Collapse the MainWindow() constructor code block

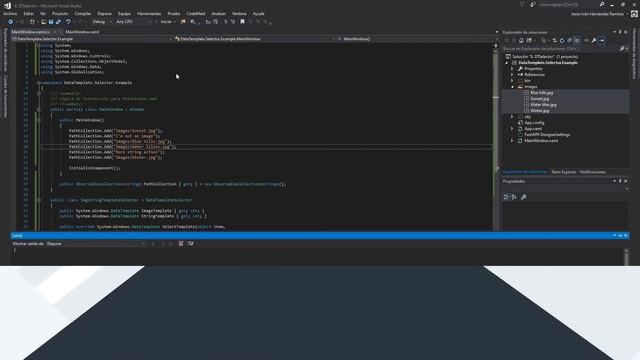tap(39, 120)
